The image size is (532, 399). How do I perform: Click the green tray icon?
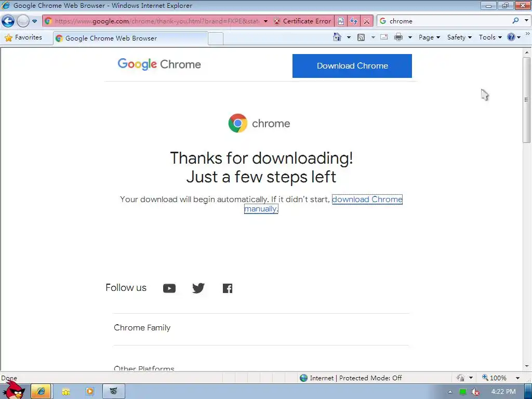click(x=462, y=392)
